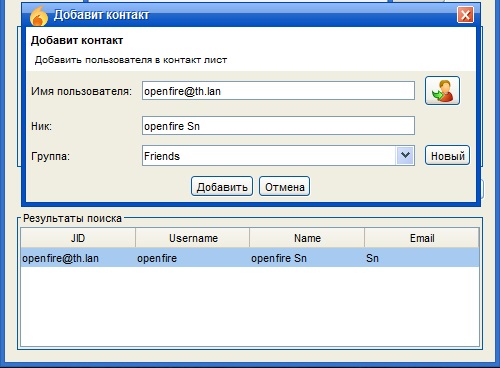The height and width of the screenshot is (368, 500).
Task: Click empty area of Результаты поиска table
Action: pos(250,307)
